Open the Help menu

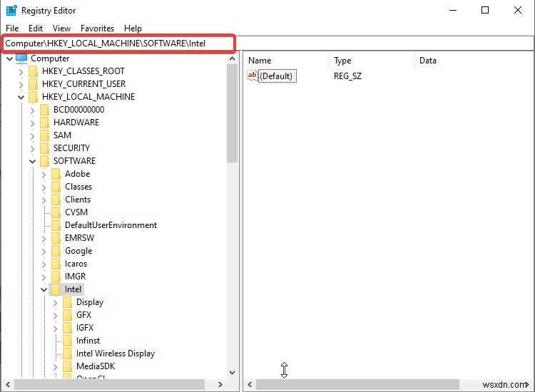tap(133, 29)
